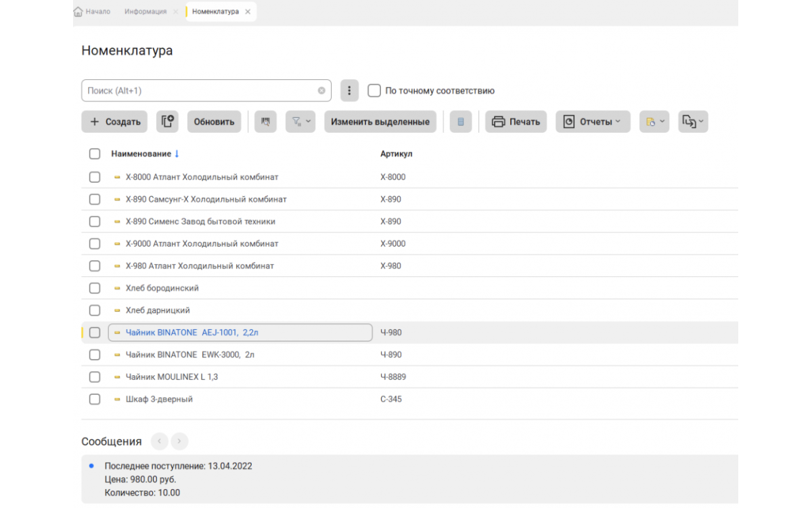The image size is (812, 508).
Task: Click the Обновить button
Action: click(214, 122)
